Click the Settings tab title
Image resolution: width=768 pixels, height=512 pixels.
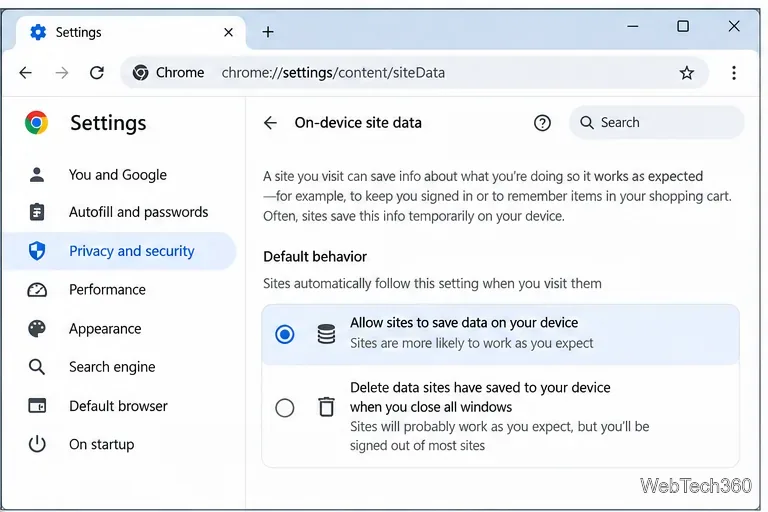[x=78, y=32]
